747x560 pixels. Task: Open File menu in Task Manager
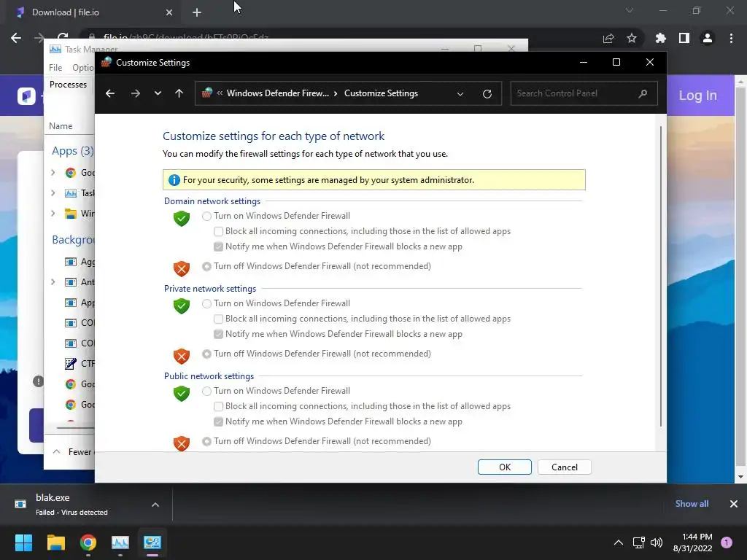click(55, 68)
